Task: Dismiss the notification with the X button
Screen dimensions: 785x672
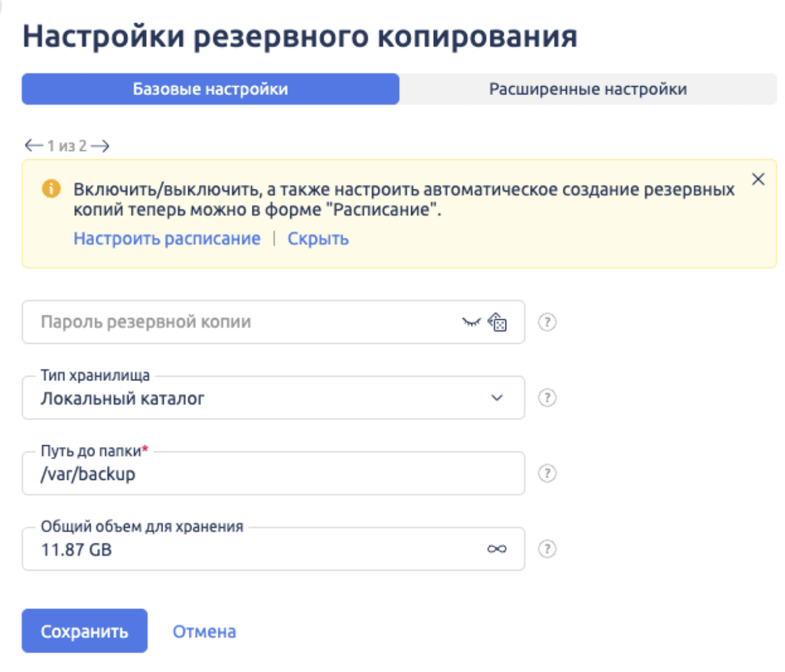Action: [759, 179]
